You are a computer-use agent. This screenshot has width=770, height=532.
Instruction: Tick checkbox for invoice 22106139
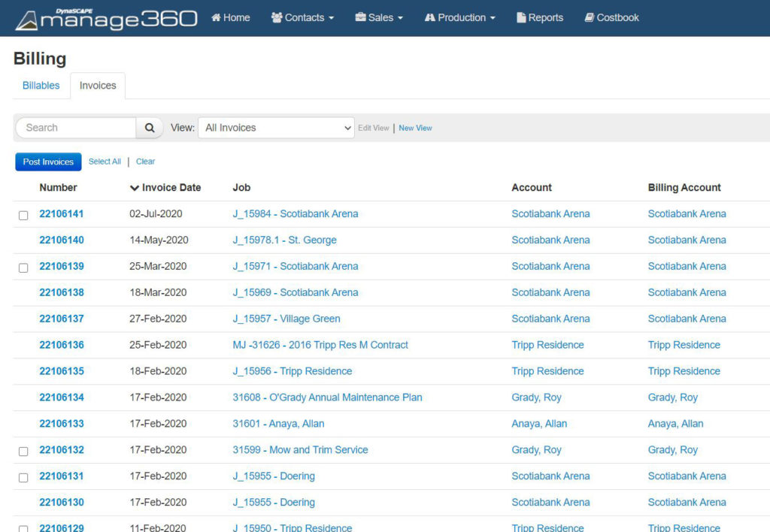point(23,268)
